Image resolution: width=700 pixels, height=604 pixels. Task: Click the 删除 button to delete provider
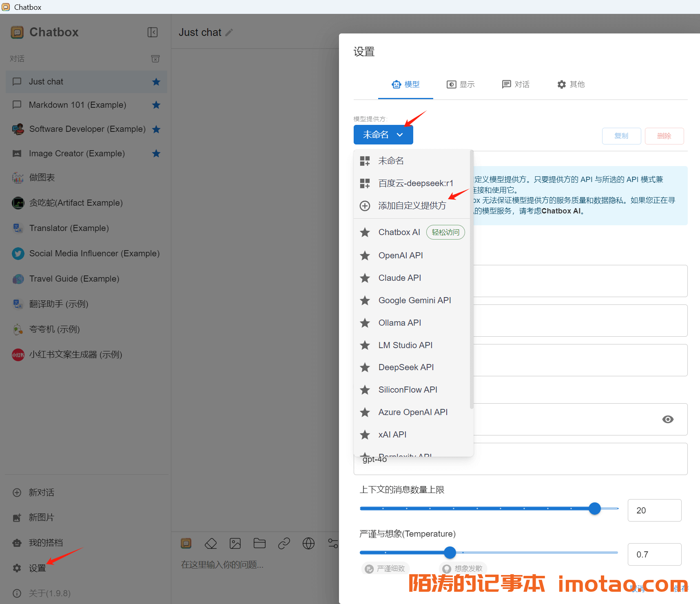point(664,136)
